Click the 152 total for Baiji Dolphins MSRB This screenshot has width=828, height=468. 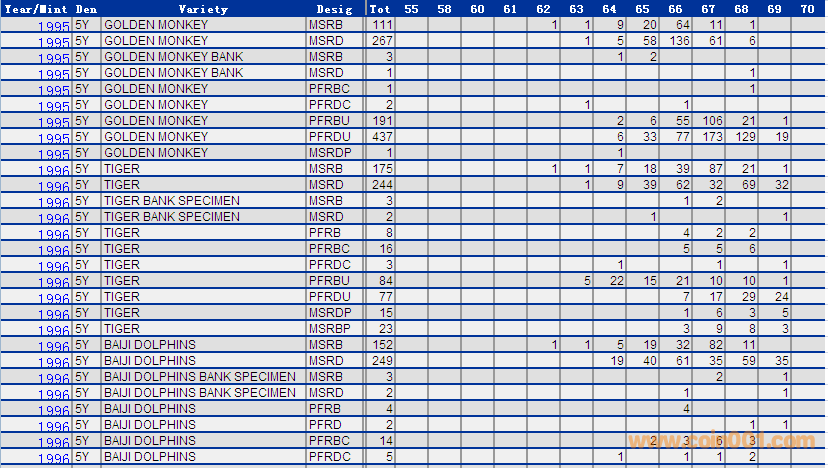(382, 345)
